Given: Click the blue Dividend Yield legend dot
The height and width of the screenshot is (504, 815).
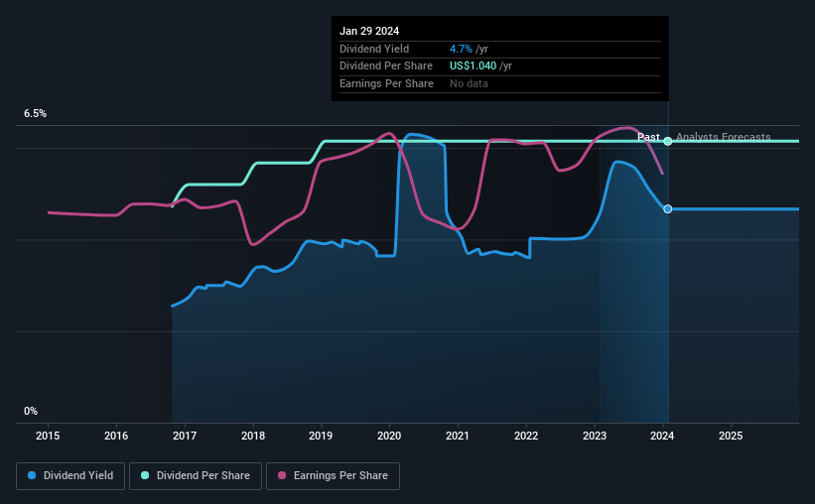Looking at the screenshot, I should 32,475.
